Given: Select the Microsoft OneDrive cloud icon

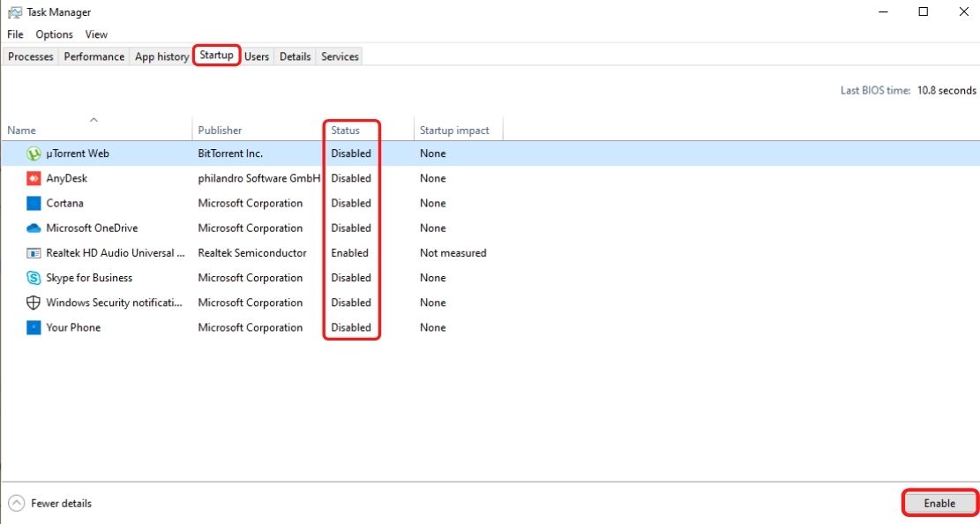Looking at the screenshot, I should [x=34, y=228].
